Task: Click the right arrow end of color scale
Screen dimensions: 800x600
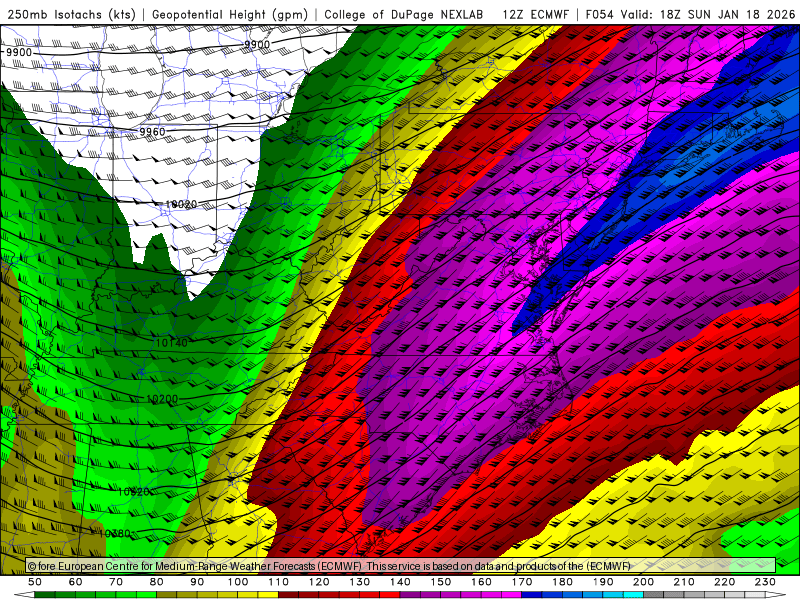Action: tap(776, 595)
